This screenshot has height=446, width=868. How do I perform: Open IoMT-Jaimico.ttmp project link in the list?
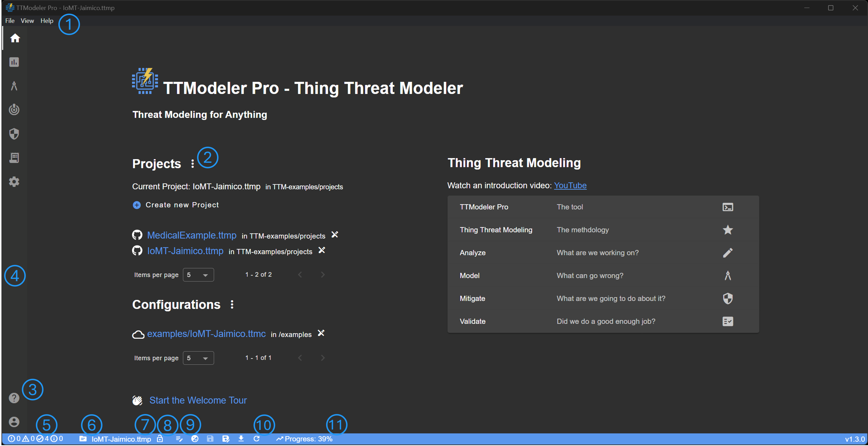(x=185, y=251)
